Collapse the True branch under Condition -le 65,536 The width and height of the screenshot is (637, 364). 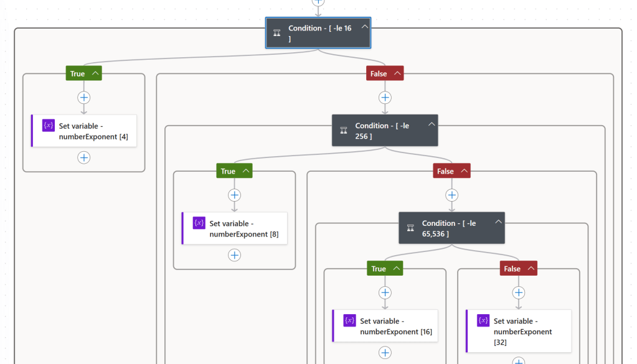pyautogui.click(x=397, y=268)
